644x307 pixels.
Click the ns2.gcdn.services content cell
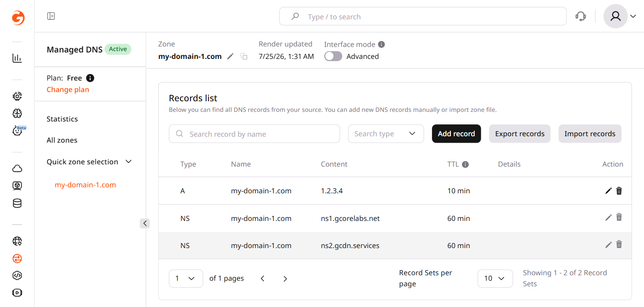coord(350,245)
